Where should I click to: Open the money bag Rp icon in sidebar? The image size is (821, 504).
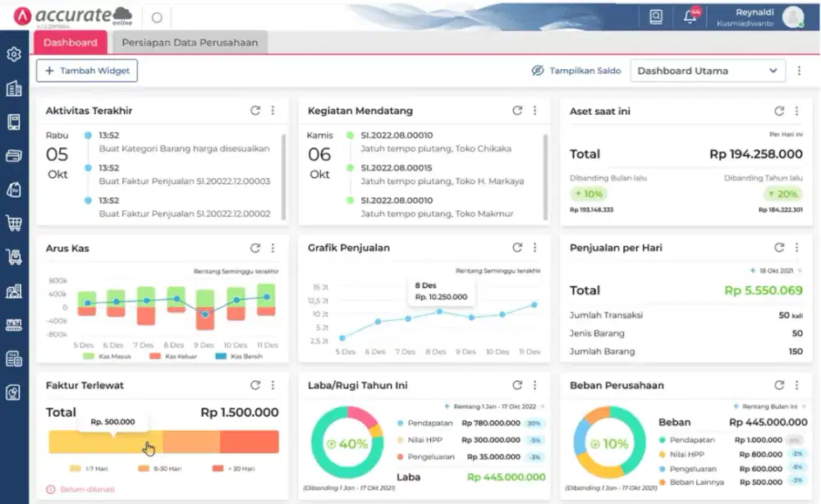(x=13, y=189)
